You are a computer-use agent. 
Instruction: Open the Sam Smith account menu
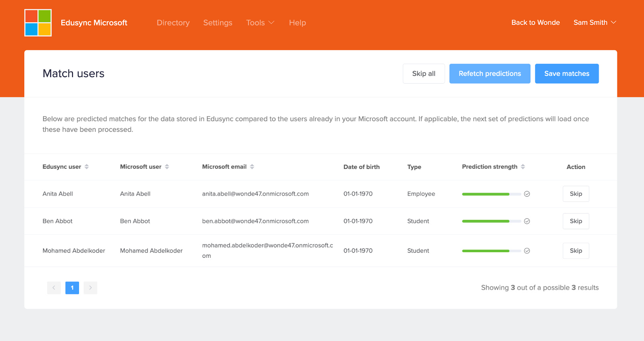pyautogui.click(x=595, y=23)
